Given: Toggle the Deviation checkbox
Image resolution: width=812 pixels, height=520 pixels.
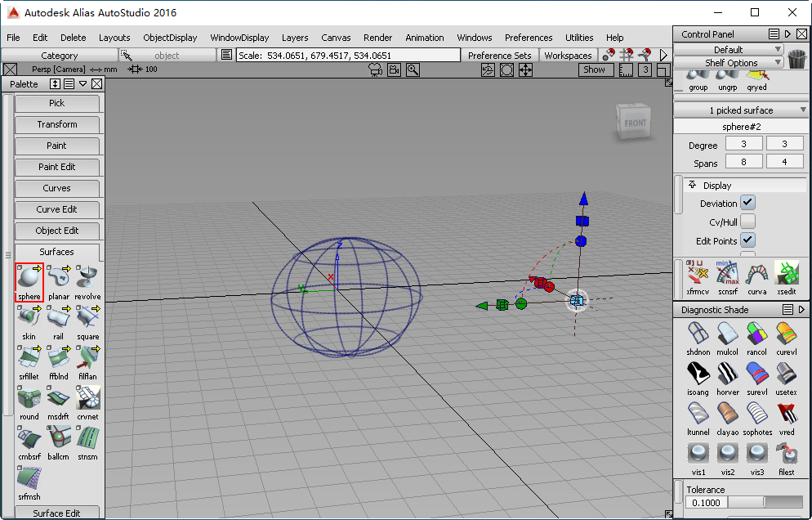Looking at the screenshot, I should (747, 203).
